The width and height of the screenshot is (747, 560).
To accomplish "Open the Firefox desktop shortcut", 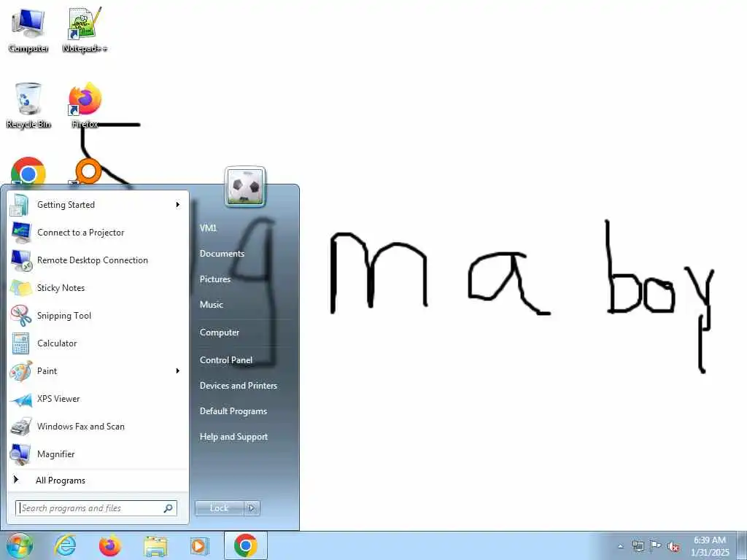I will point(85,106).
